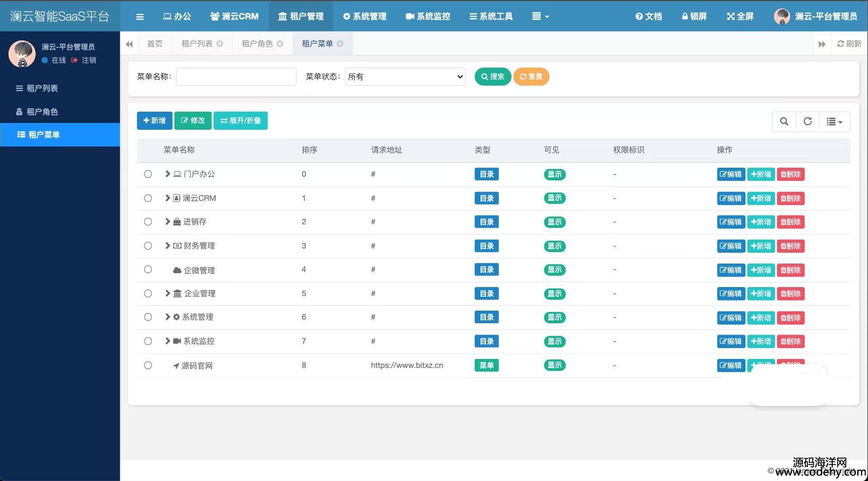868x481 pixels.
Task: Select the radio button for 系统监控 row
Action: coord(148,341)
